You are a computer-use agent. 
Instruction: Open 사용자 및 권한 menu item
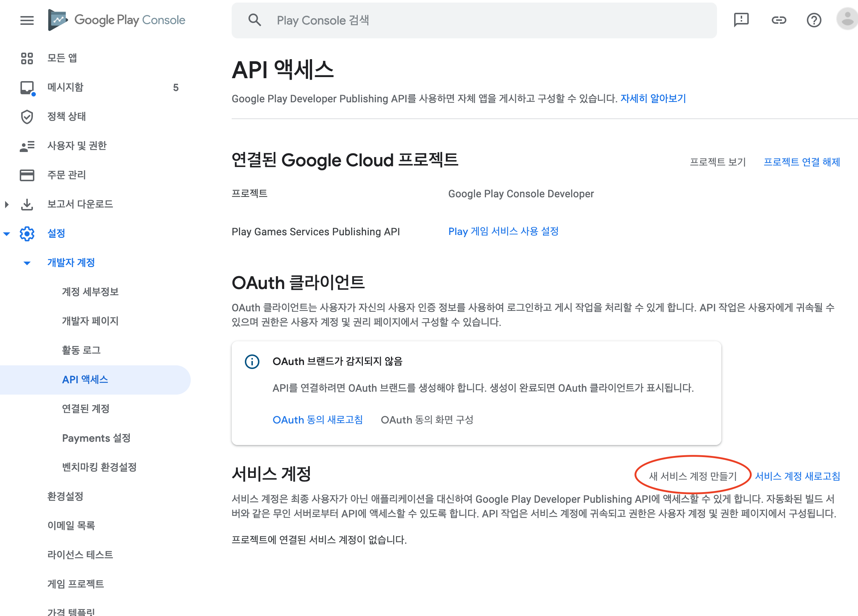click(x=77, y=146)
